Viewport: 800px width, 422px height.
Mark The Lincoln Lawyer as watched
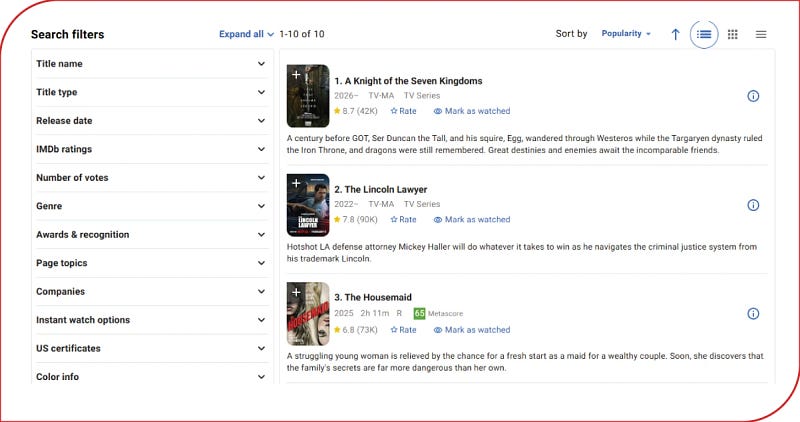[472, 219]
